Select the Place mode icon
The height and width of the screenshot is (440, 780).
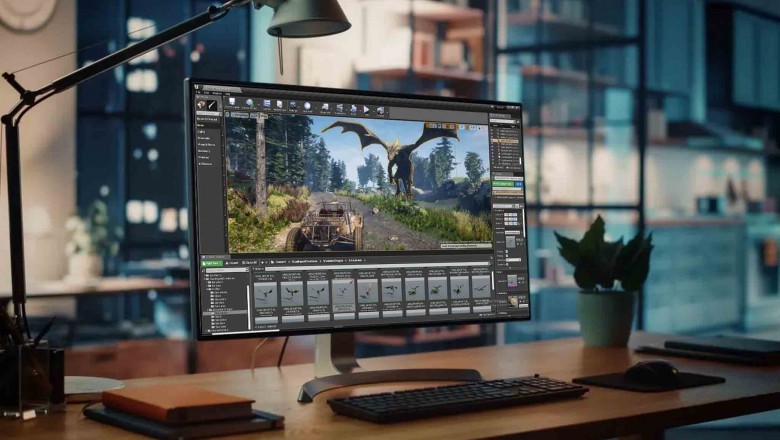click(203, 105)
